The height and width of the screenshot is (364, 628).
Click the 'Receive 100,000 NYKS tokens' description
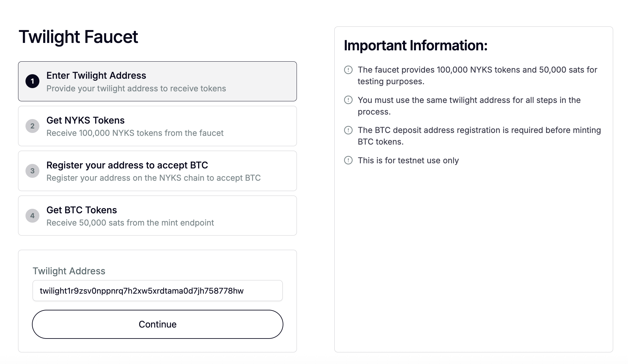coord(135,133)
